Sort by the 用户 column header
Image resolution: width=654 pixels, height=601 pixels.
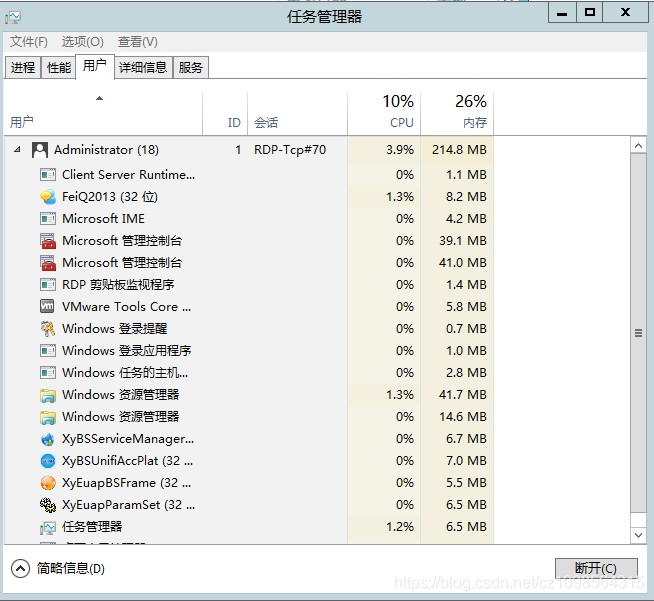[x=103, y=113]
